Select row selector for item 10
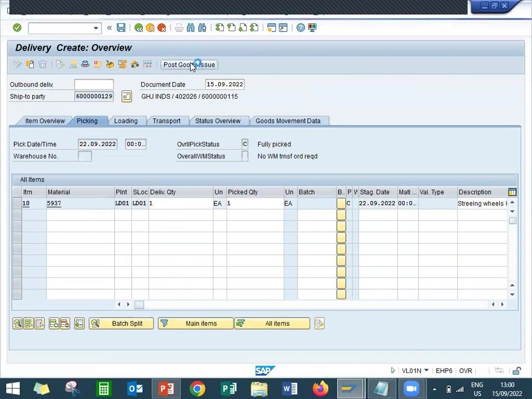 point(17,203)
